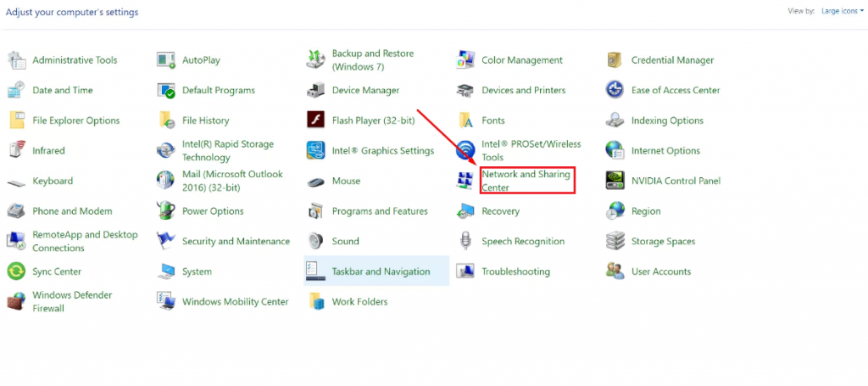This screenshot has width=868, height=386.
Task: Click the AutoPlay icon
Action: (x=166, y=60)
